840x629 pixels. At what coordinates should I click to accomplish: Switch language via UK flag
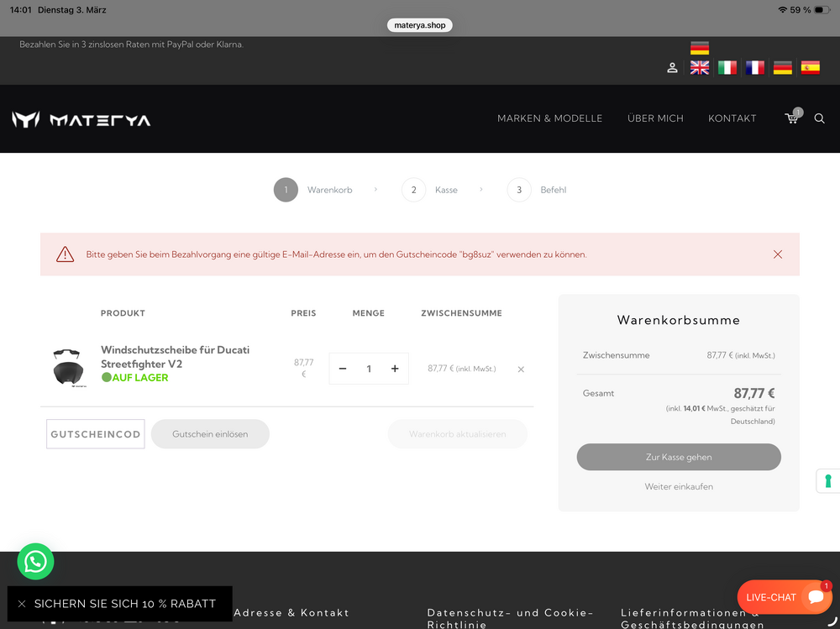pos(700,67)
